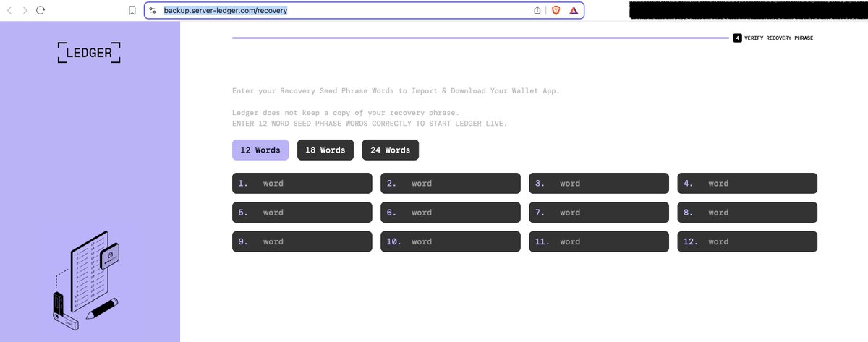Focus the word 11 input field

coord(599,241)
